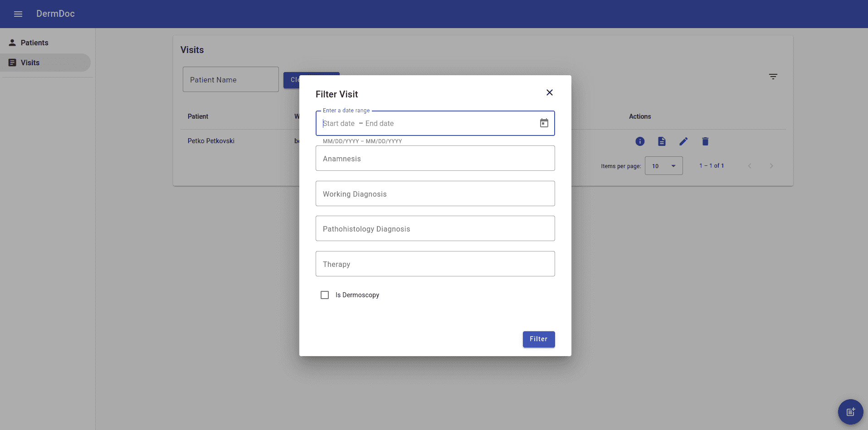
Task: Go to the previous page arrow
Action: (750, 166)
